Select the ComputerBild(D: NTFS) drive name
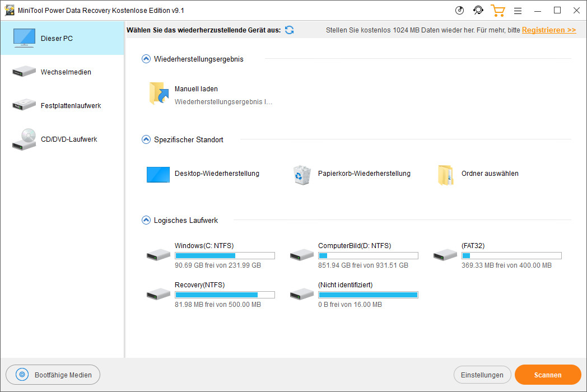The image size is (587, 392). (355, 246)
